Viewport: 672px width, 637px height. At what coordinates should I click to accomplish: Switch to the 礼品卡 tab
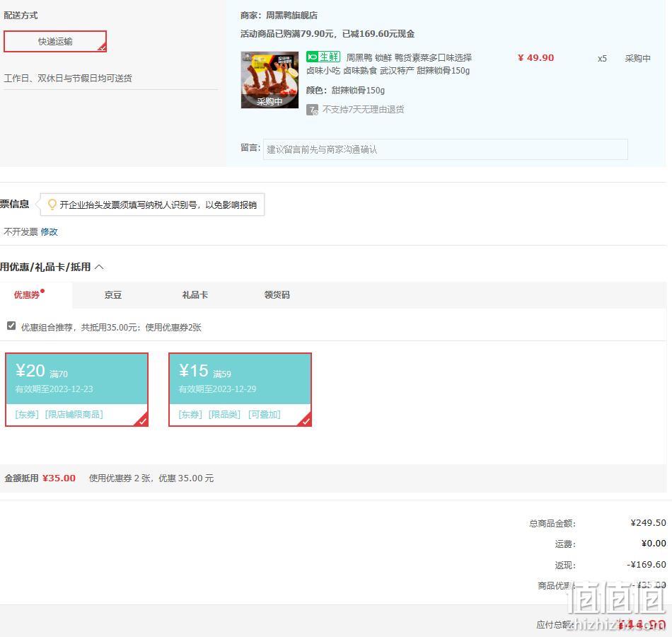[x=195, y=294]
